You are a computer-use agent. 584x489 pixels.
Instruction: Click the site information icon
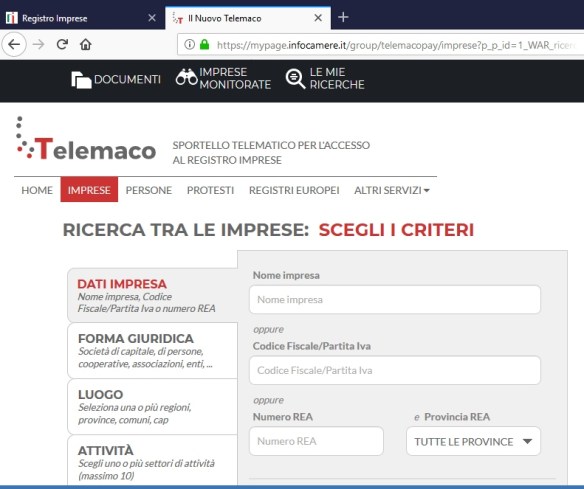189,45
